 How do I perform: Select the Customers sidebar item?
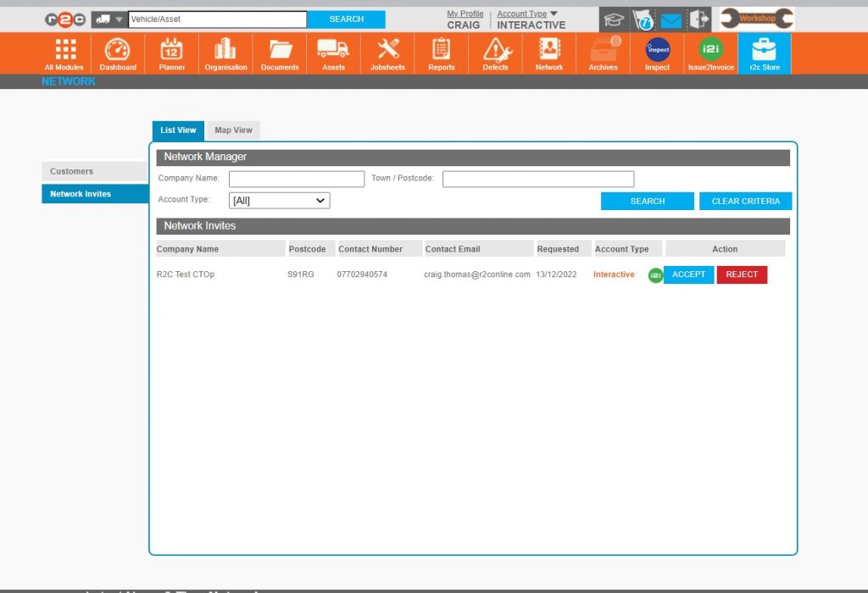[x=94, y=171]
